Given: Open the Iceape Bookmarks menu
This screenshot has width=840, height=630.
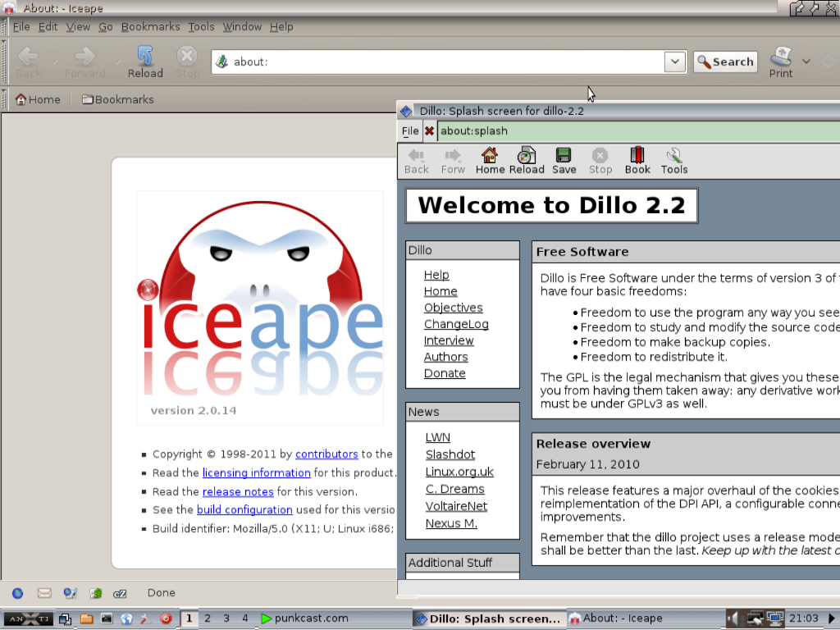Looking at the screenshot, I should (151, 27).
